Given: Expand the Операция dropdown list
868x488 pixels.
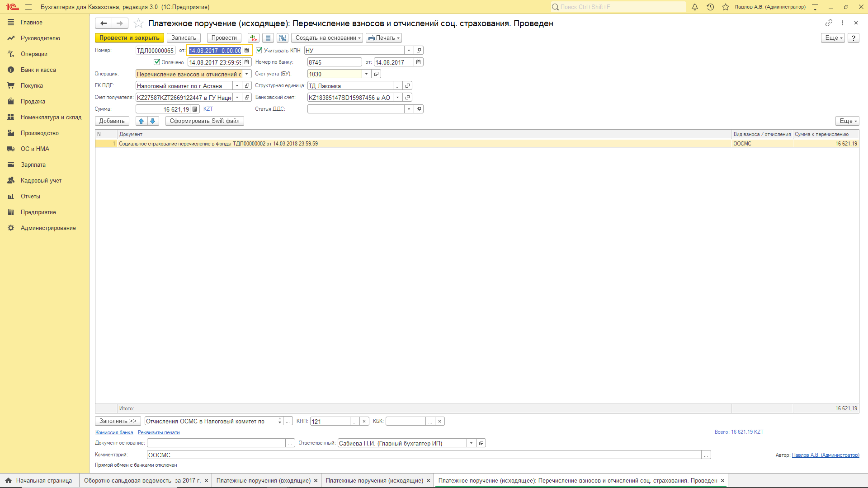Looking at the screenshot, I should [247, 74].
